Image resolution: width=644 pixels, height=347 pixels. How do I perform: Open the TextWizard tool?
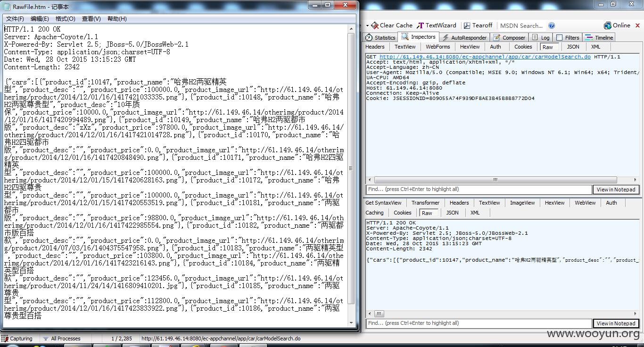pyautogui.click(x=437, y=25)
